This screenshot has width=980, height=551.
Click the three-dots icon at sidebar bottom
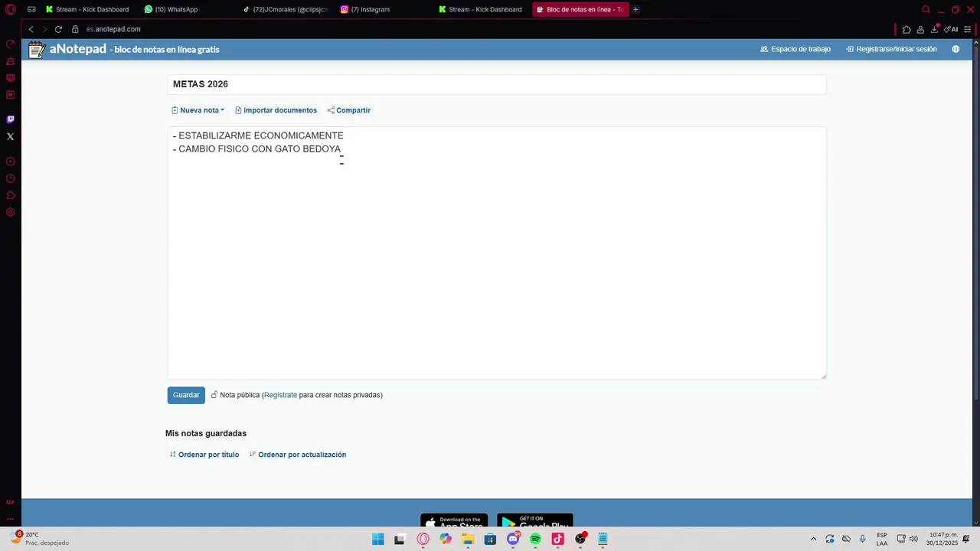tap(11, 519)
